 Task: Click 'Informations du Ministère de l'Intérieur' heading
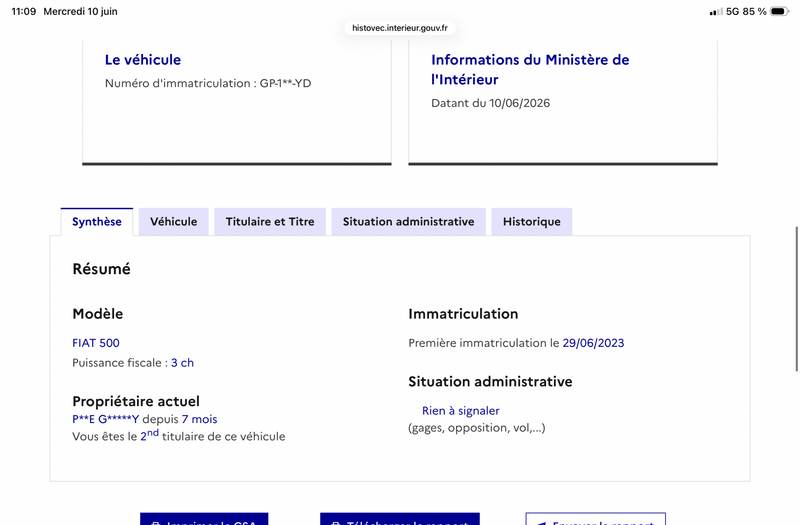pyautogui.click(x=530, y=69)
